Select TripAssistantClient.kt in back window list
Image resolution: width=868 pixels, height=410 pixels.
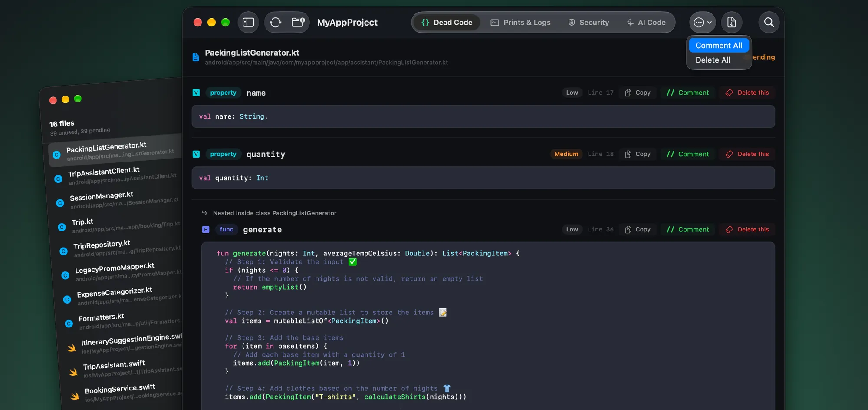pos(117,175)
